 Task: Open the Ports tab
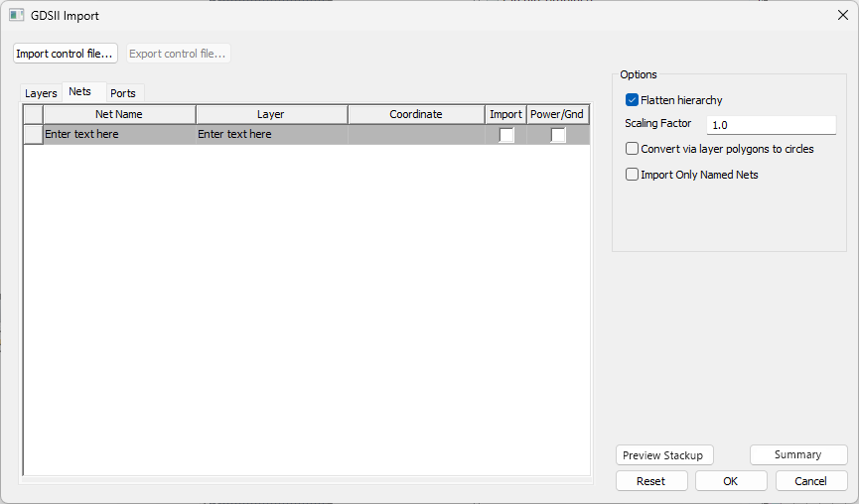123,93
